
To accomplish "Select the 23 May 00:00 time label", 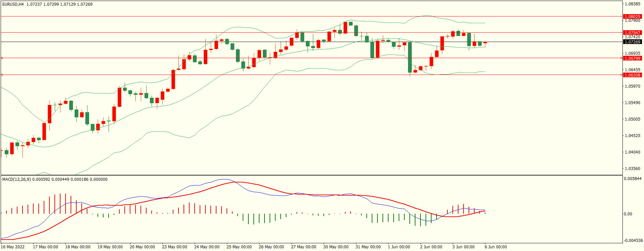I will tap(174, 247).
